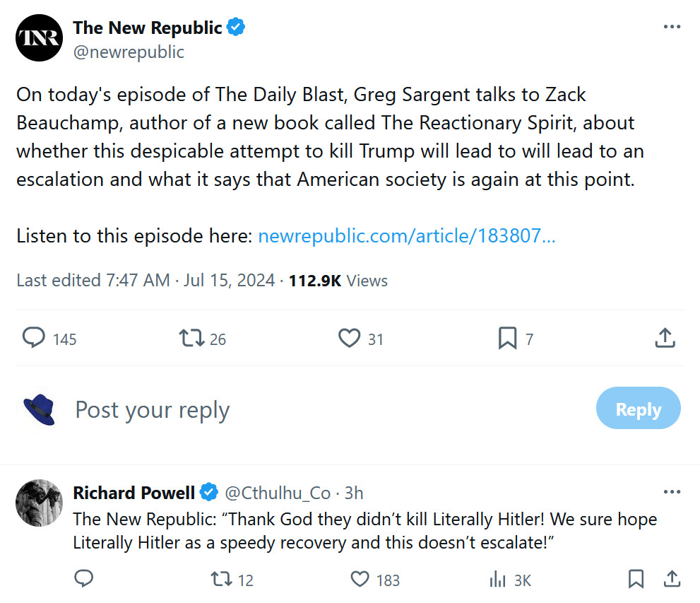Viewport: 700px width, 603px height.
Task: Reply to Richard Powell's comment
Action: [x=84, y=580]
